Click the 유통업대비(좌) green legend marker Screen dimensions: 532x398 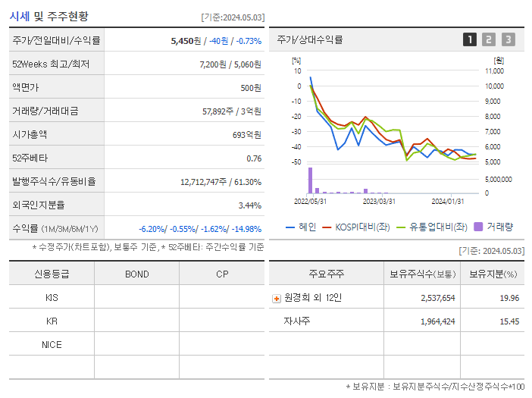(401, 227)
